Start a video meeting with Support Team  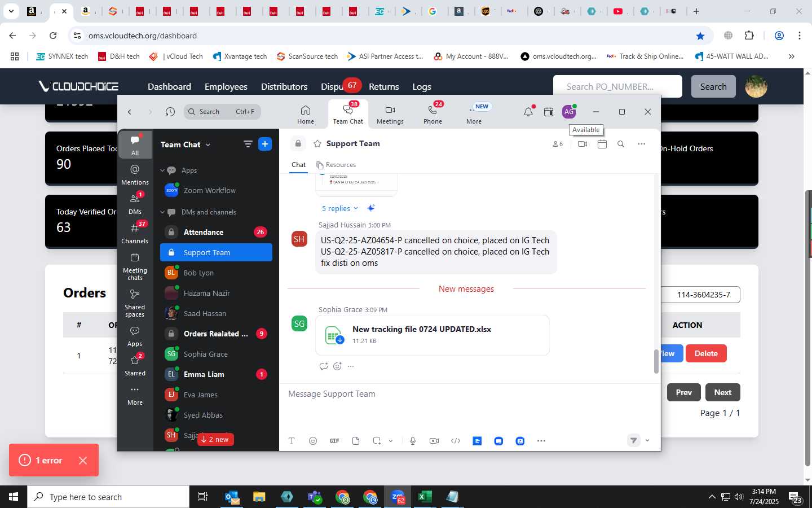[x=582, y=144]
